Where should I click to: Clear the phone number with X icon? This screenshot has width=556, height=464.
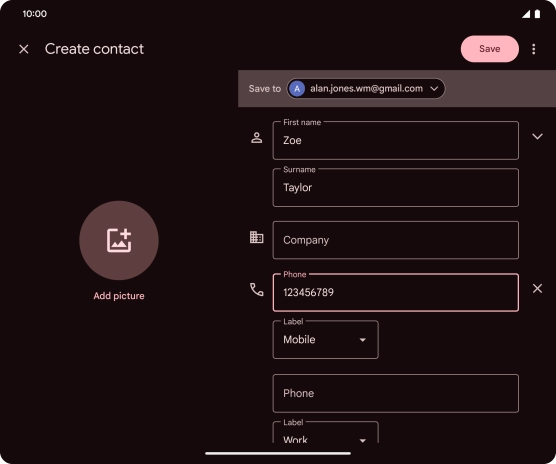(537, 289)
